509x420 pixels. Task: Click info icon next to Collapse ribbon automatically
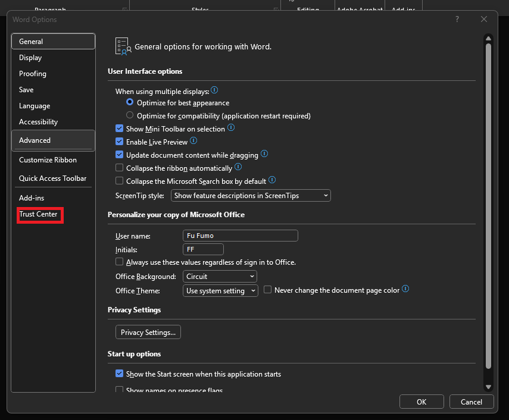click(238, 168)
